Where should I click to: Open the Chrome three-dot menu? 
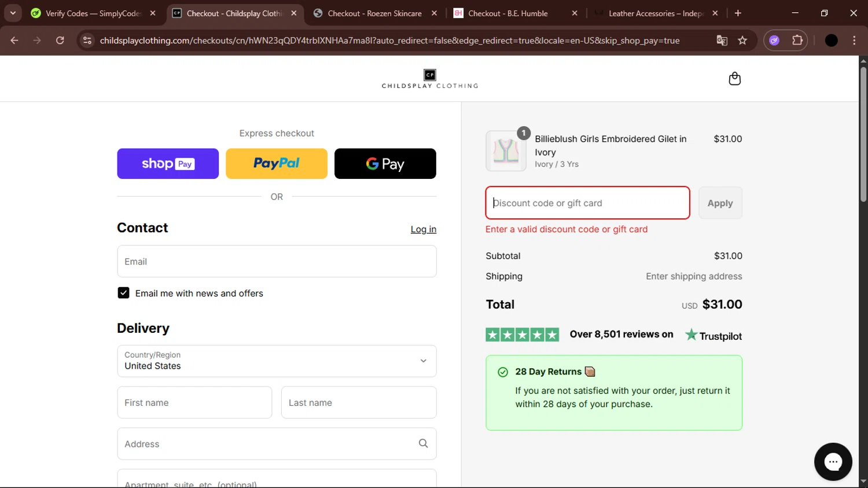854,41
